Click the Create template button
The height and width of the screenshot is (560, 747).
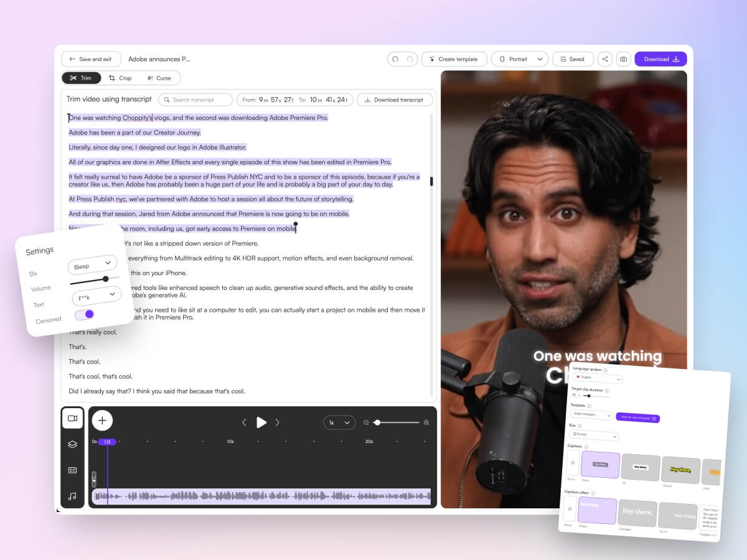454,58
